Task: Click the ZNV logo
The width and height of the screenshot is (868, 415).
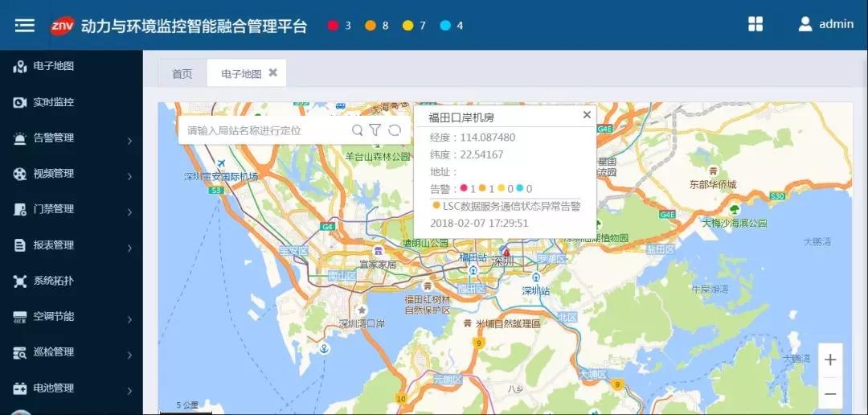Action: coord(62,26)
